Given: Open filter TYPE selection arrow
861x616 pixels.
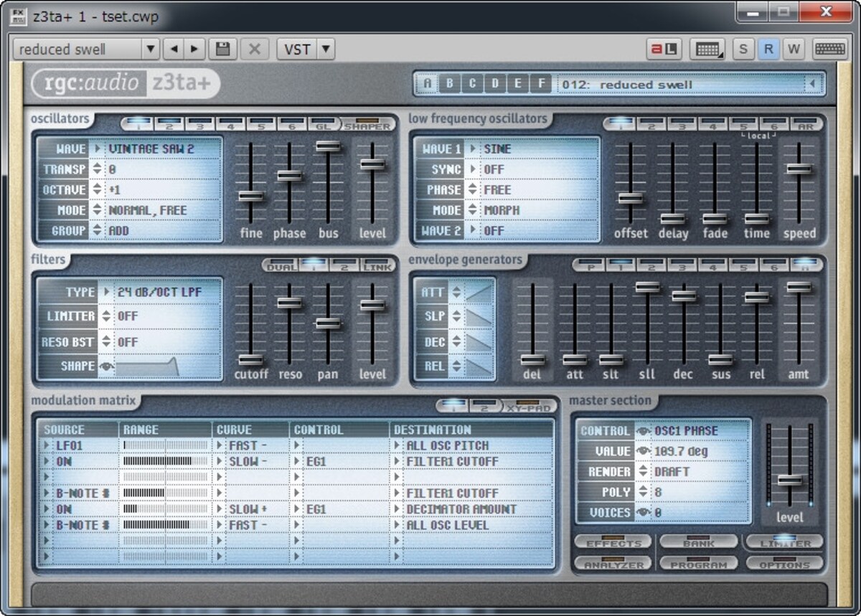Looking at the screenshot, I should pos(106,292).
